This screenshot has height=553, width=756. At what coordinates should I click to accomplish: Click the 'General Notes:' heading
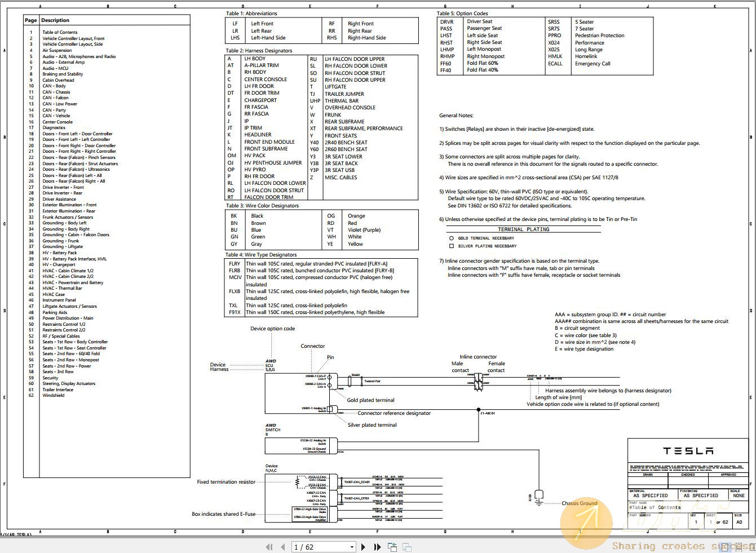point(456,116)
